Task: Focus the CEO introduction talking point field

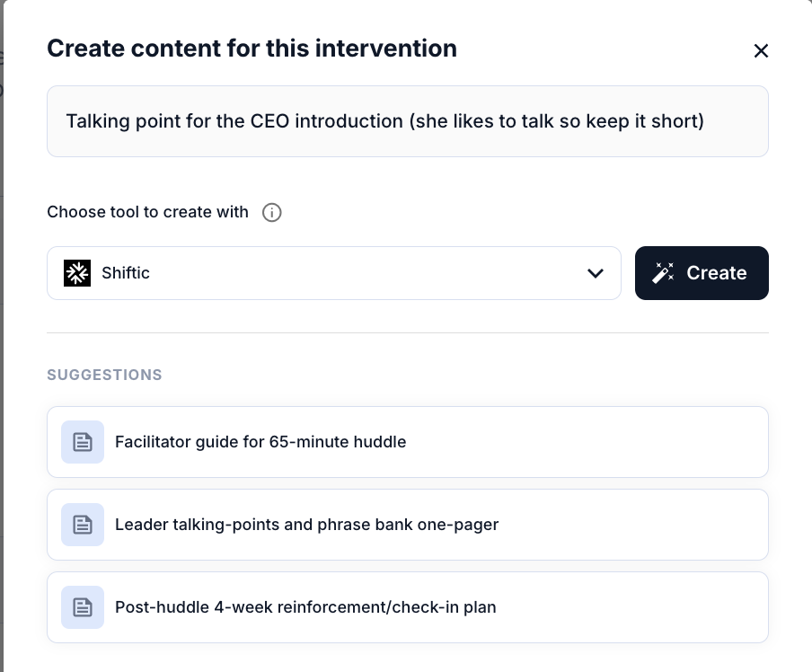Action: pyautogui.click(x=408, y=121)
